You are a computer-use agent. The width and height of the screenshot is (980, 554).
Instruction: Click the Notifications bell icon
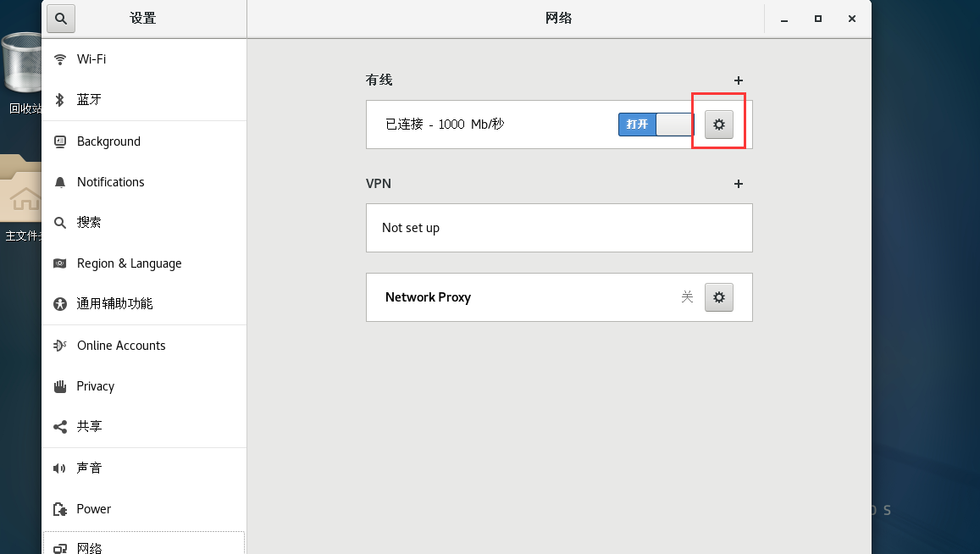[x=60, y=183]
